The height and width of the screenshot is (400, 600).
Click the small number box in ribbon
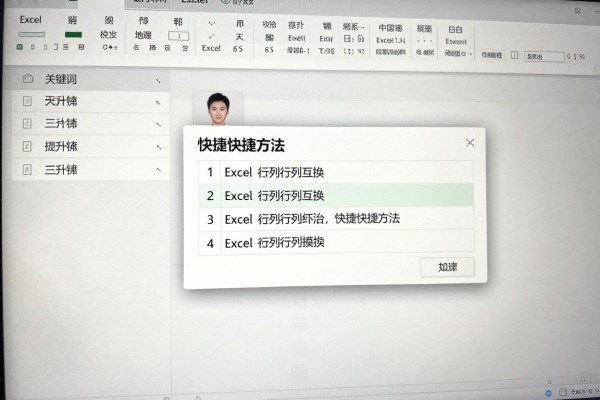coord(178,36)
